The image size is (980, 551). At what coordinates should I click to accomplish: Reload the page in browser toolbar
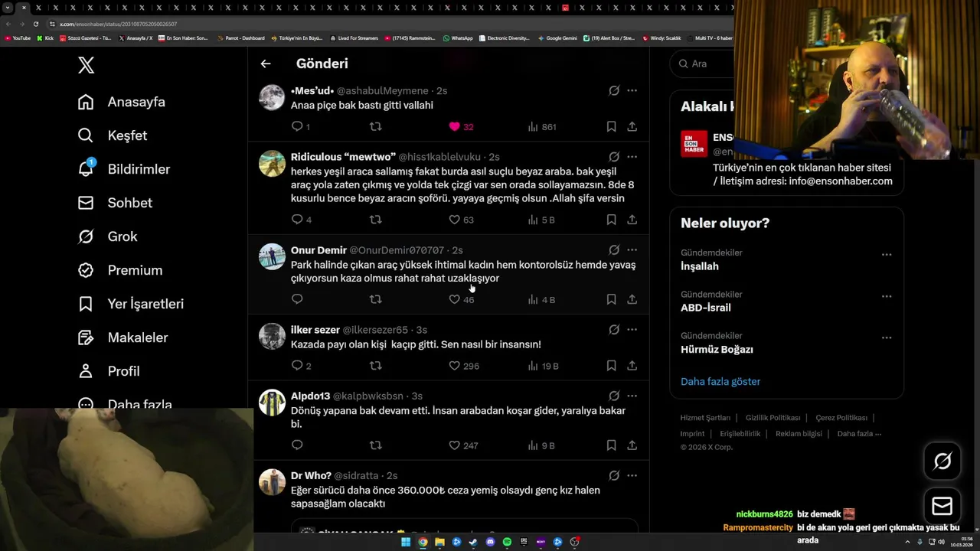pos(35,24)
